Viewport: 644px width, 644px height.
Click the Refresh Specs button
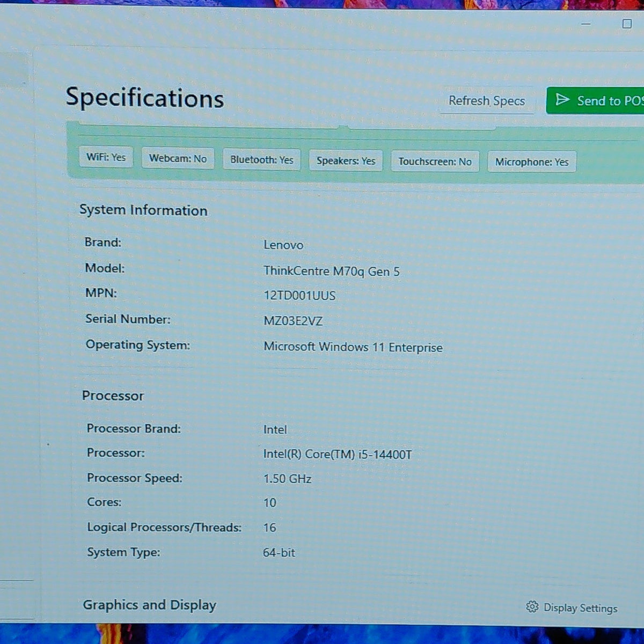click(487, 101)
